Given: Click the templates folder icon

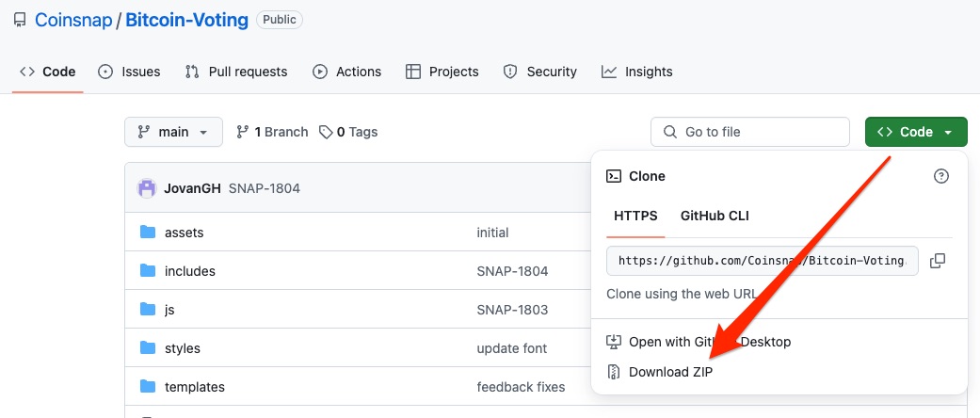Looking at the screenshot, I should point(148,387).
